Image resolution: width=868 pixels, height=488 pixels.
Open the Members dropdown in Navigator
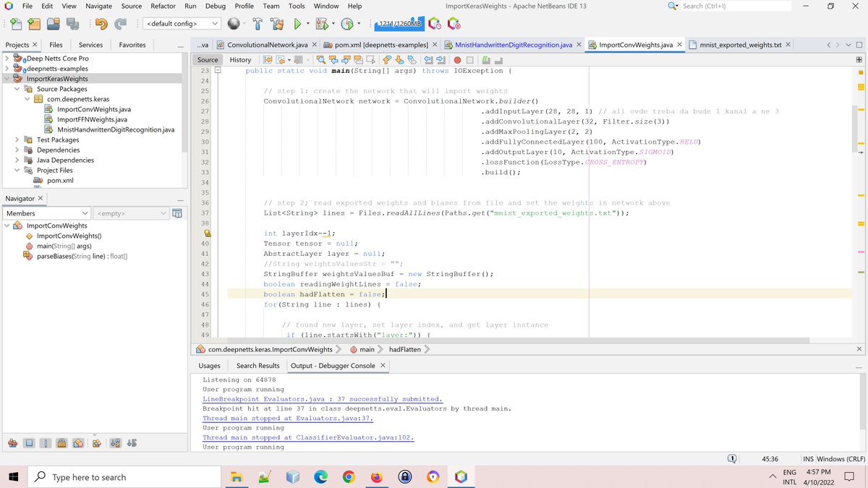(x=48, y=213)
